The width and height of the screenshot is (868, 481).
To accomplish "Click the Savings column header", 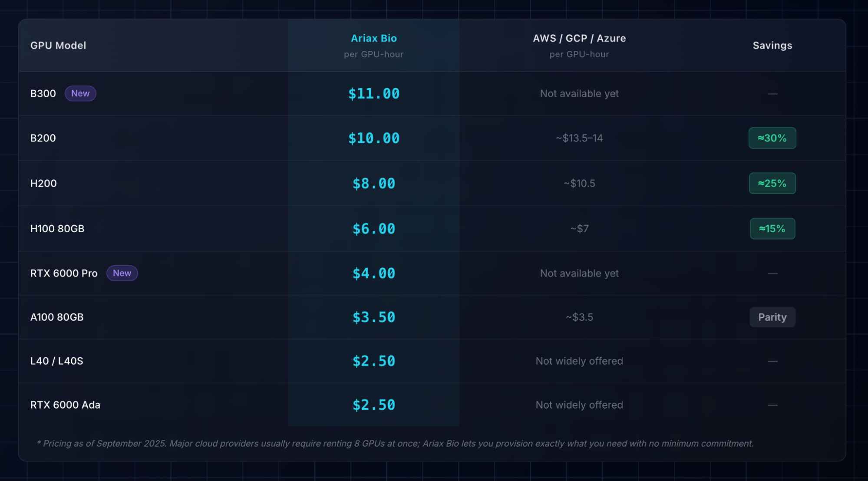I will coord(772,45).
